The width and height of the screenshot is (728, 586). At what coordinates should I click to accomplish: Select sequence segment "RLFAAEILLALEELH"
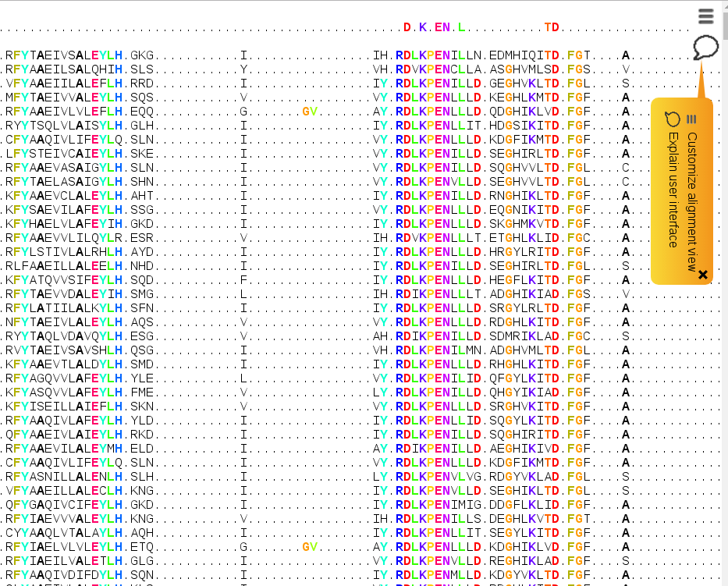(64, 266)
